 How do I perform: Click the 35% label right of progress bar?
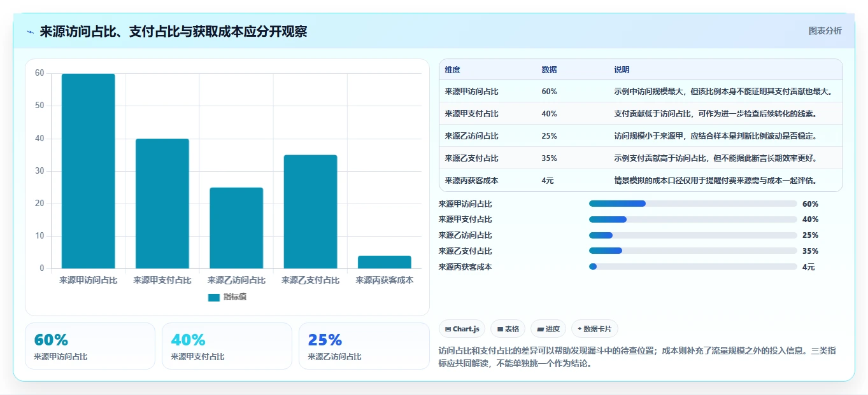point(810,251)
